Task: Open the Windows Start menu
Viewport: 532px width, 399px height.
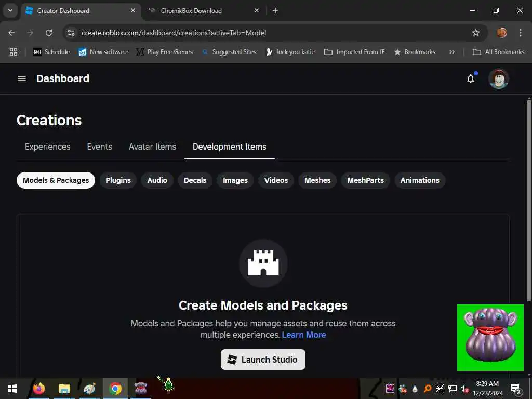Action: [12, 389]
